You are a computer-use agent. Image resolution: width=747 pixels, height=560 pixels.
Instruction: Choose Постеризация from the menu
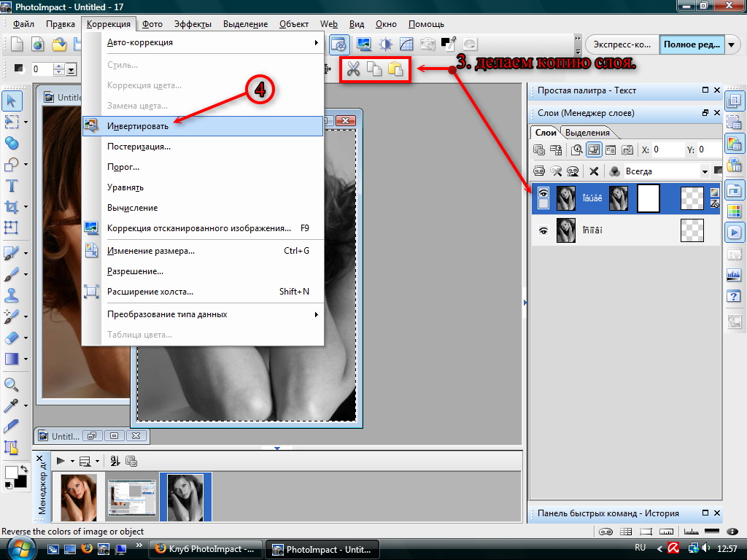coord(203,147)
